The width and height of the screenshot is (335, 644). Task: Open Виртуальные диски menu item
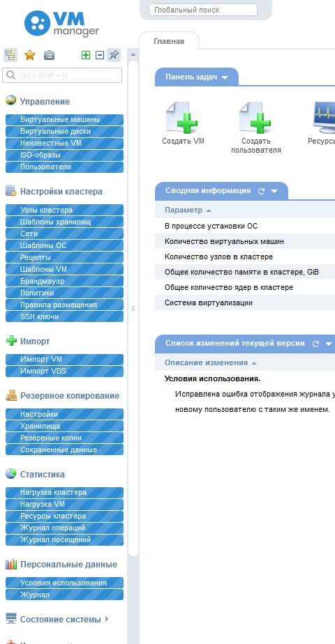(64, 132)
